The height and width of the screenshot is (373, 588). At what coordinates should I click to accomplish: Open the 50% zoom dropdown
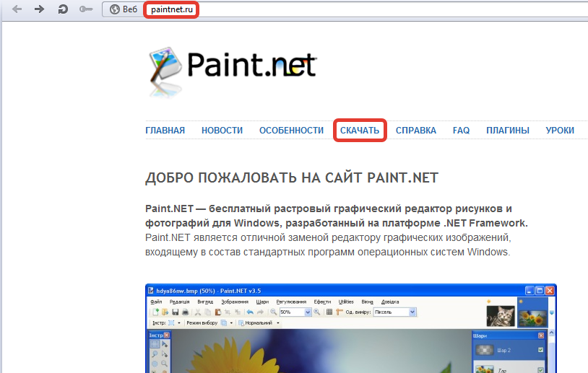coord(308,312)
